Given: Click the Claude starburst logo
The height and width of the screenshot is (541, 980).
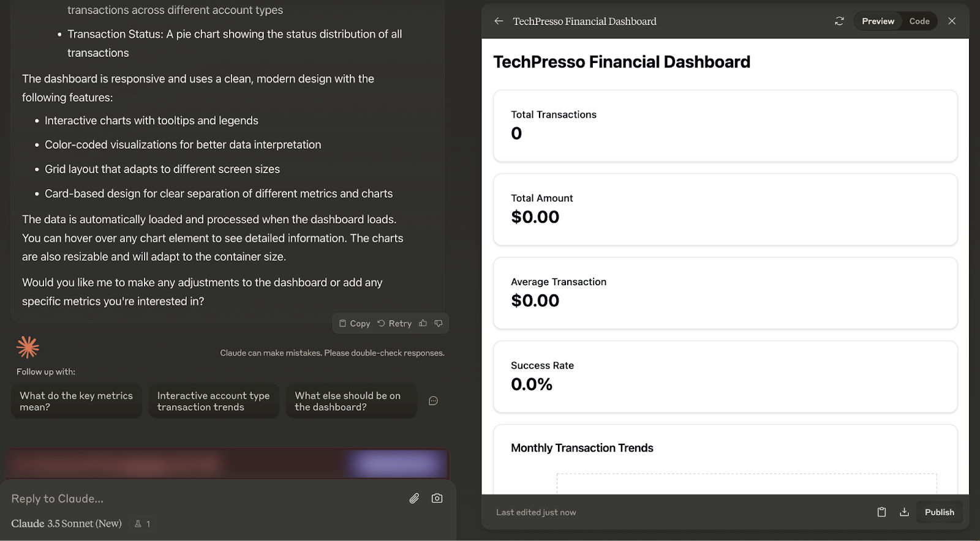Looking at the screenshot, I should click(x=28, y=347).
